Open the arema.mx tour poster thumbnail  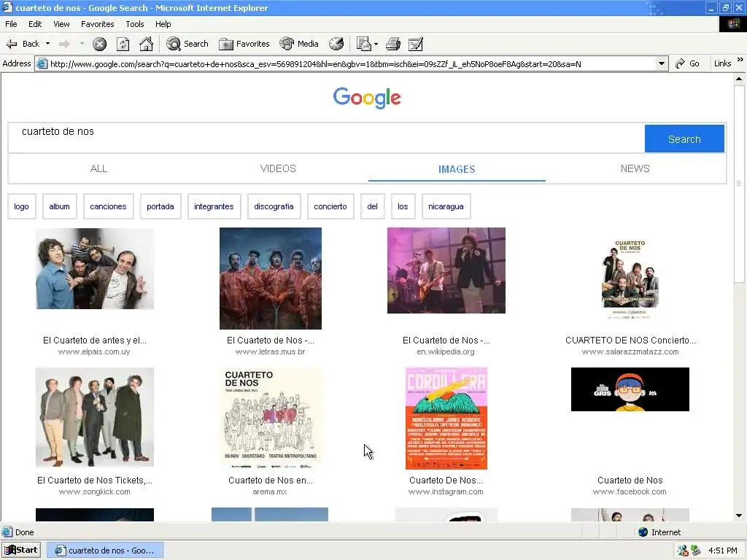point(271,418)
